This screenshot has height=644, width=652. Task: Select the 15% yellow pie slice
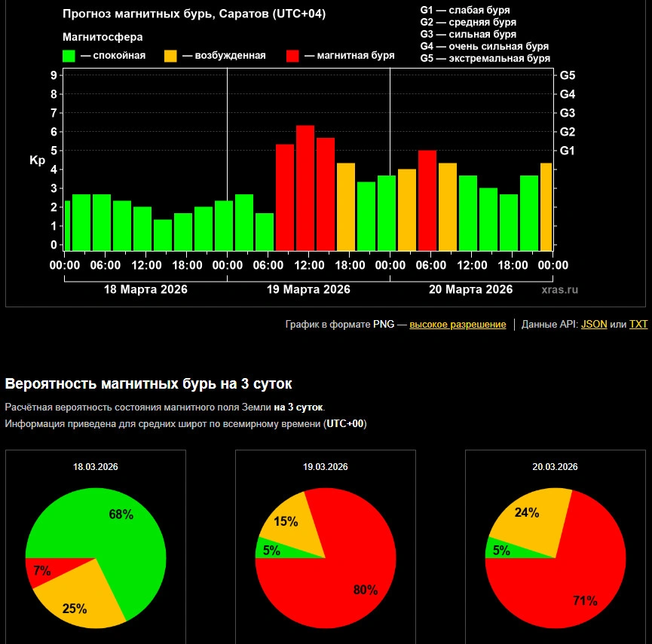tap(288, 523)
